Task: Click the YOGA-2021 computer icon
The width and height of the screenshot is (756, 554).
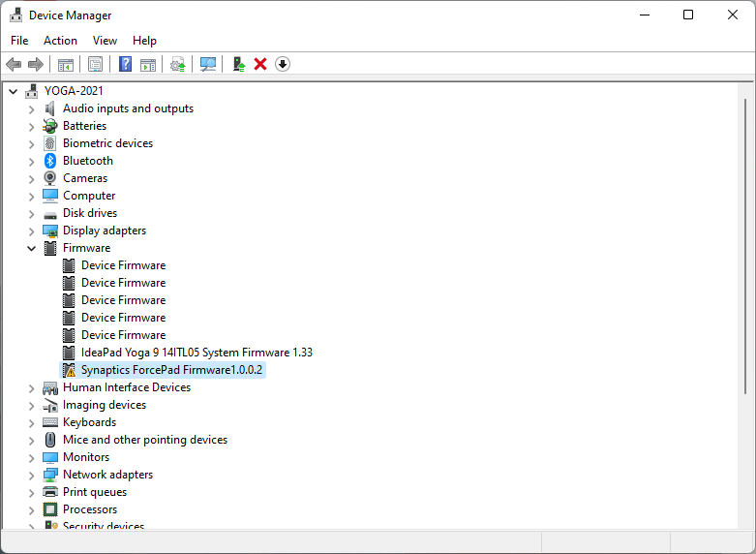Action: tap(32, 91)
